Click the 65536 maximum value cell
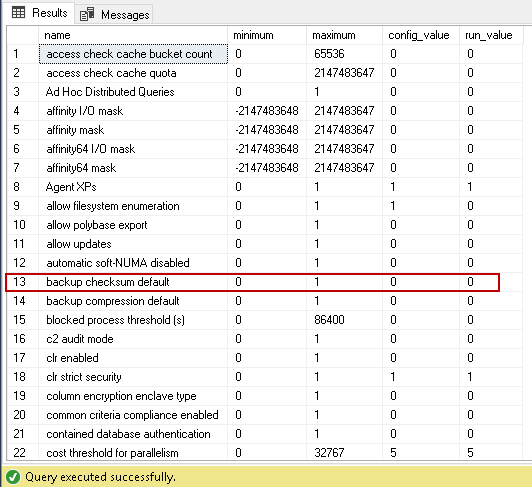The image size is (532, 487). point(345,54)
